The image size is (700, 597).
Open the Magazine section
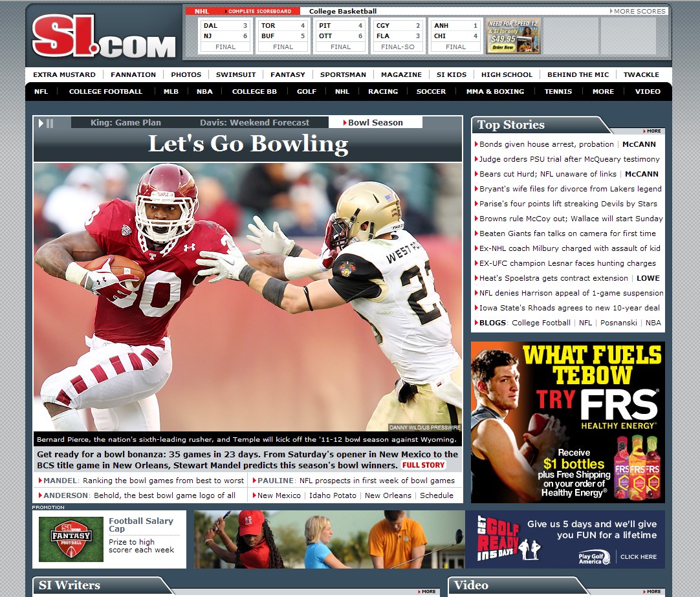401,74
